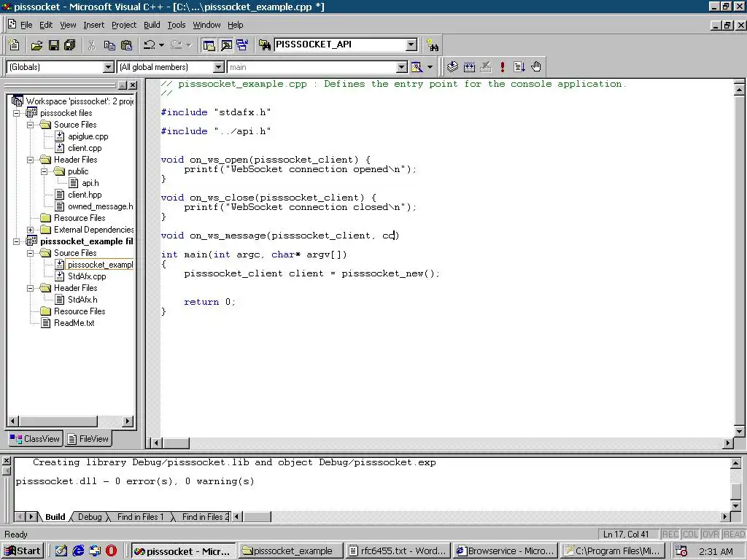Select api.h in the public folder

tap(90, 183)
